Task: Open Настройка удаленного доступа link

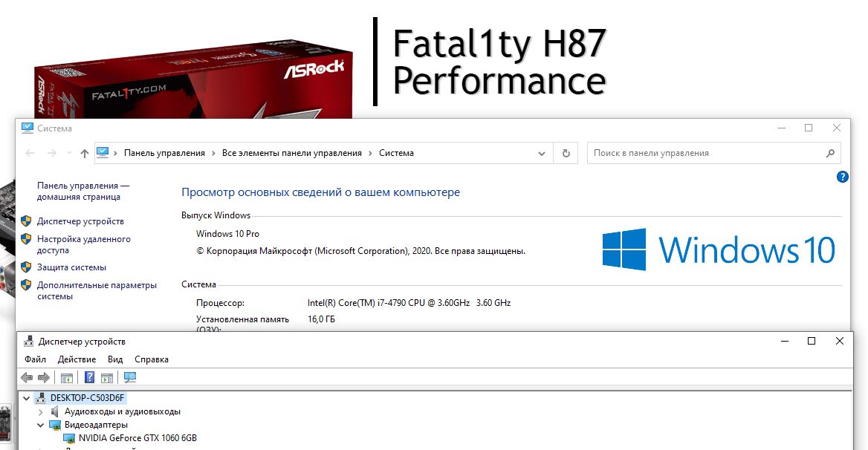Action: click(x=83, y=244)
